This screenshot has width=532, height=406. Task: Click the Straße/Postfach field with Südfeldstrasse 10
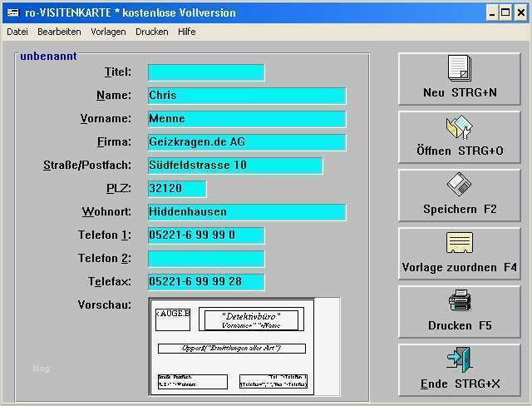pyautogui.click(x=235, y=166)
